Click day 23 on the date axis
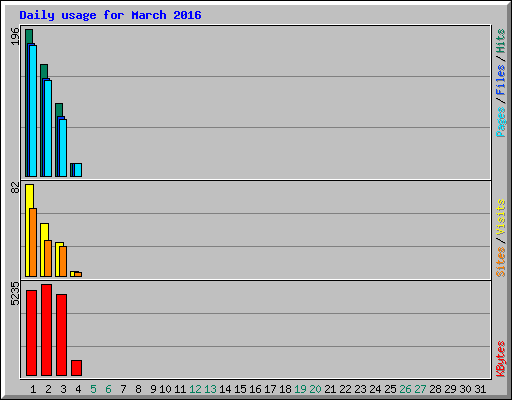The image size is (512, 400). [x=360, y=389]
